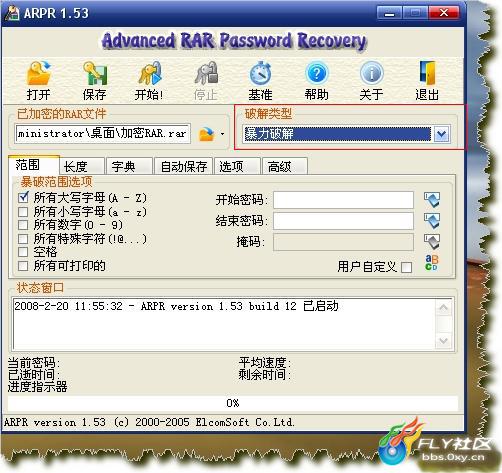Image resolution: width=502 pixels, height=473 pixels.
Task: Switch to the 长度 tab
Action: click(82, 166)
